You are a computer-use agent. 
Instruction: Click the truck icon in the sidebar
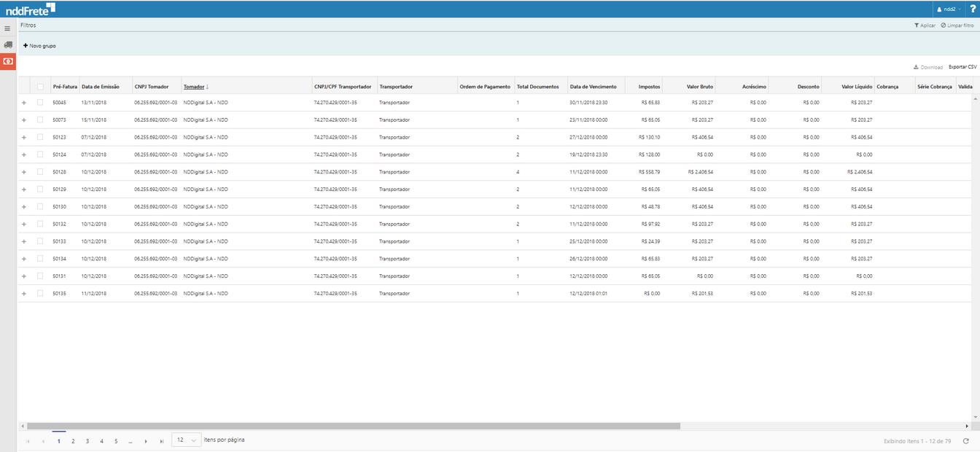pos(7,45)
